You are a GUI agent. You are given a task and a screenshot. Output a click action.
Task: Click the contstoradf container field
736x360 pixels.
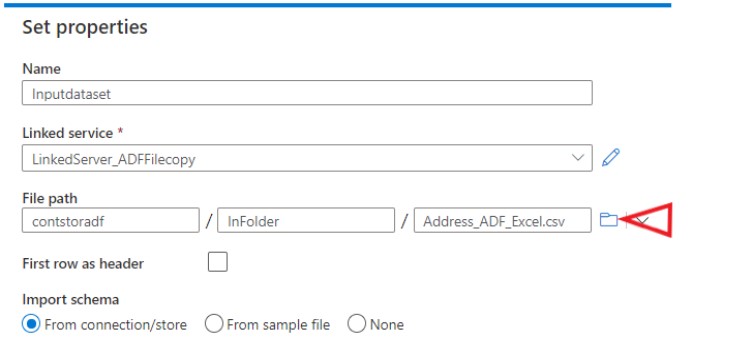click(x=111, y=220)
